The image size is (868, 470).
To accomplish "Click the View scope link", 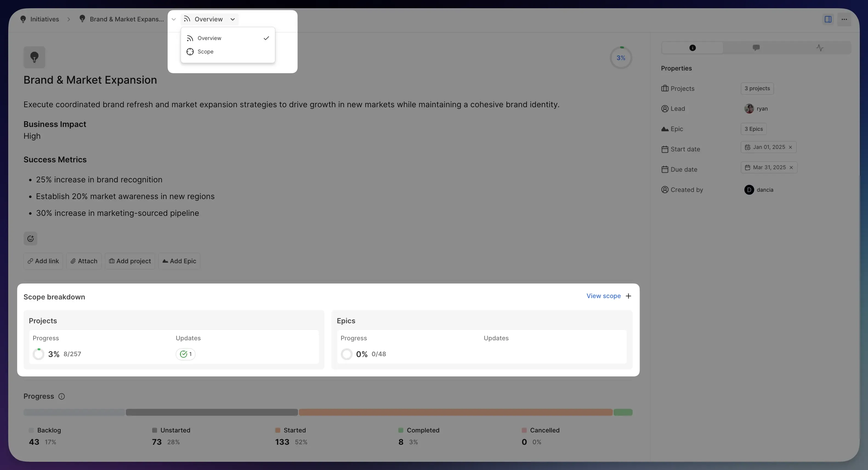I will tap(604, 296).
